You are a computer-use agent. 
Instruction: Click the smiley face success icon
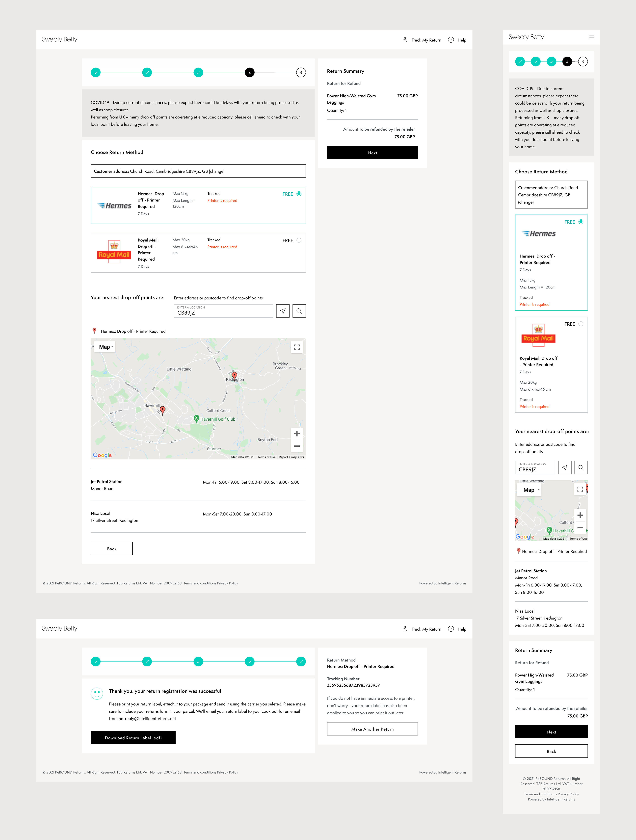click(97, 693)
